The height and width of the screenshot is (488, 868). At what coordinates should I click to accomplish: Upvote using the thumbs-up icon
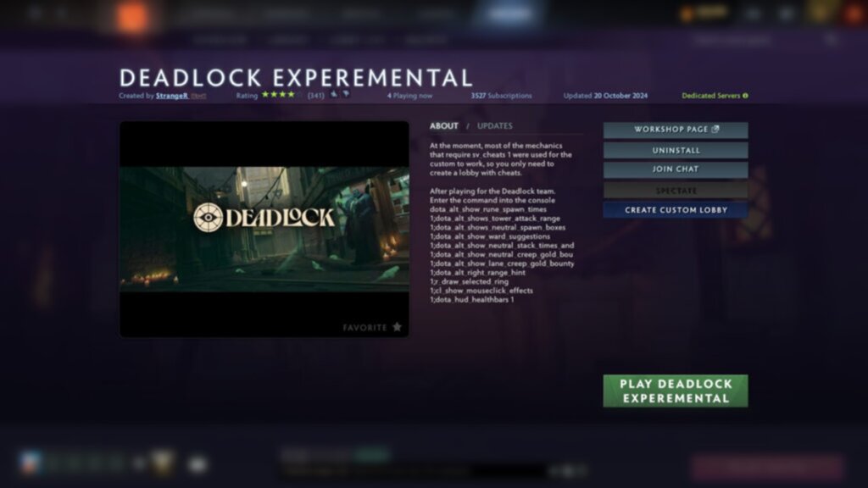pyautogui.click(x=333, y=95)
